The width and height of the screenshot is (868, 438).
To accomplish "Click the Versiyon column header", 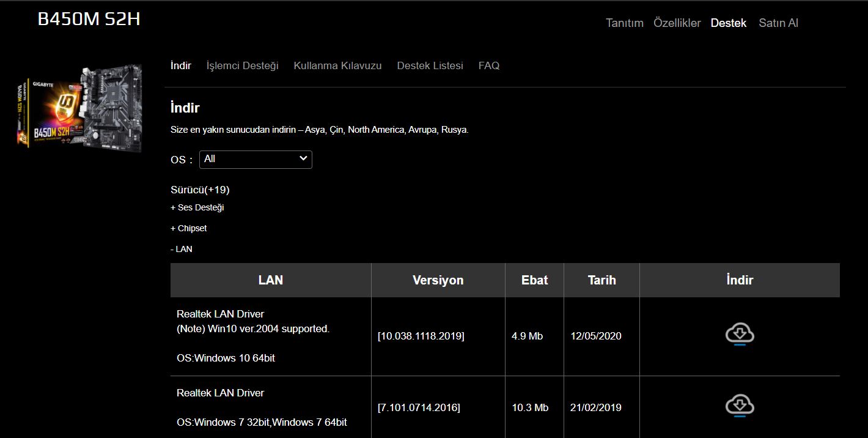I will pos(438,280).
